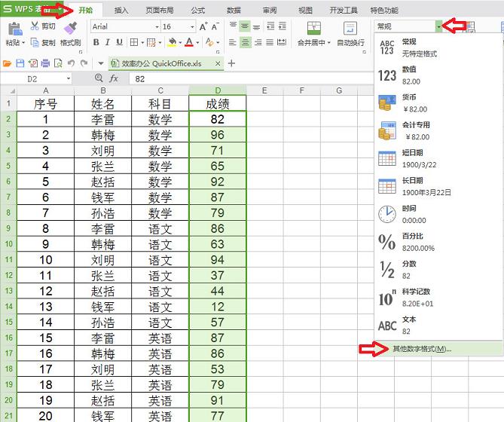The width and height of the screenshot is (504, 422).
Task: Select the 短日期 short date format
Action: [438, 159]
